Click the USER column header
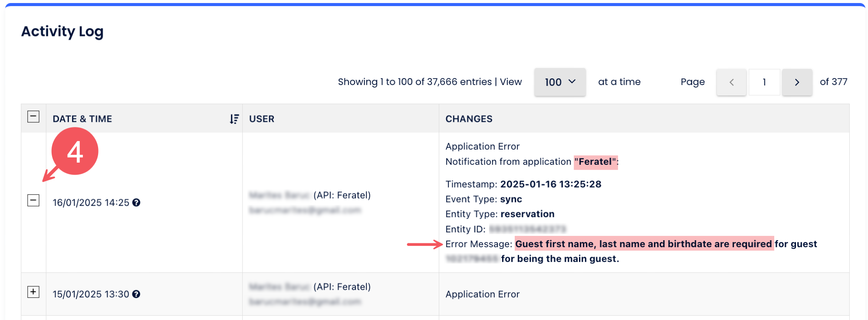 click(x=262, y=119)
